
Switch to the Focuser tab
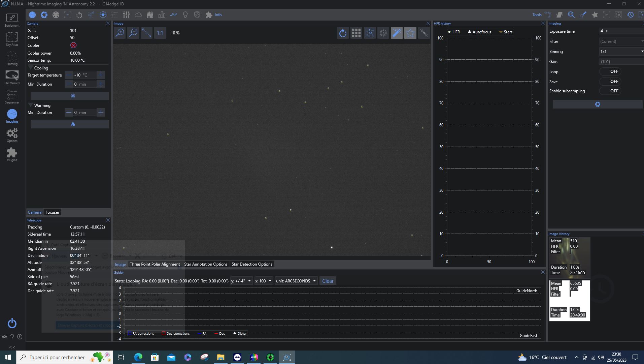[53, 212]
